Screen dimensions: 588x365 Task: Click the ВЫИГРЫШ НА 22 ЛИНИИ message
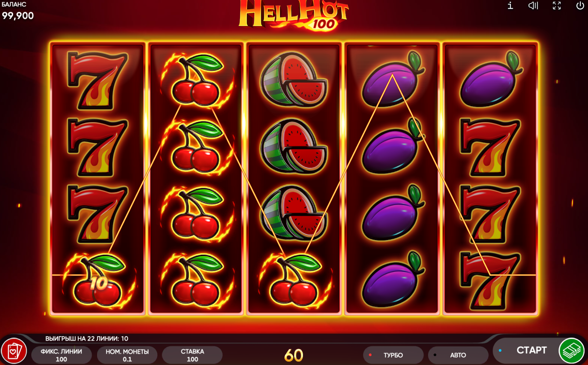pos(87,339)
